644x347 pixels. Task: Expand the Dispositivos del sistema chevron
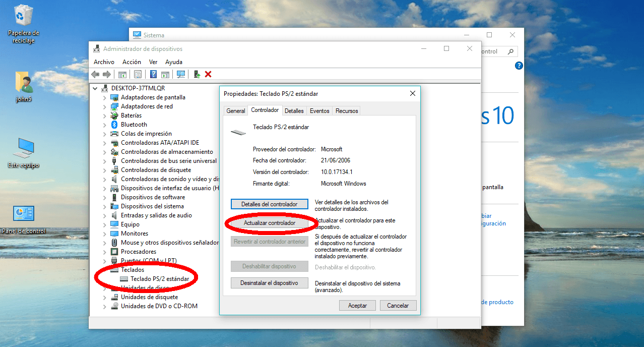[x=105, y=206]
